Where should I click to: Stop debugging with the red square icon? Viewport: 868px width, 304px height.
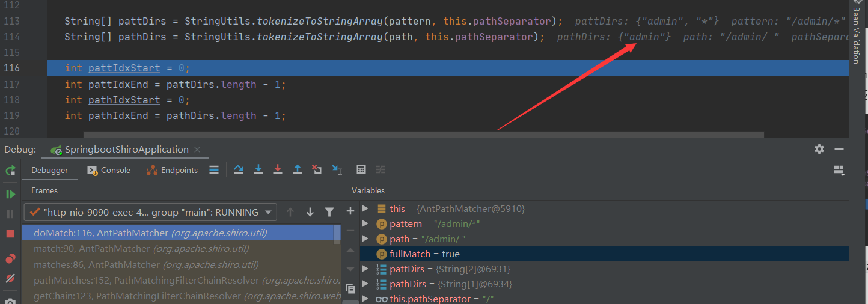10,233
